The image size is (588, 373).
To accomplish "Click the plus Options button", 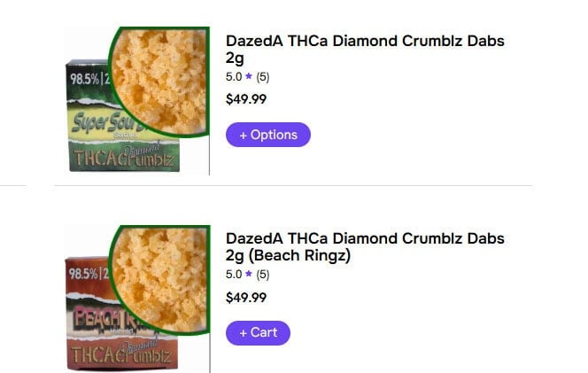I will click(x=267, y=135).
